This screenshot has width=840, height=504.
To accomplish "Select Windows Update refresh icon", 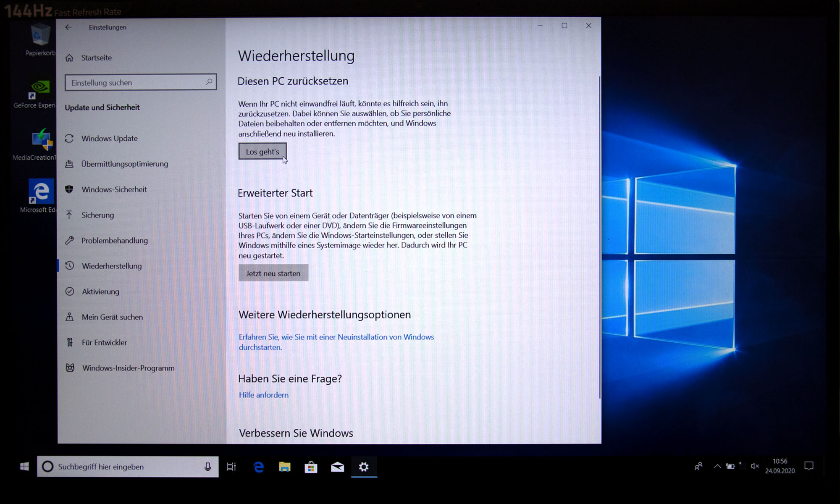I will (x=69, y=139).
